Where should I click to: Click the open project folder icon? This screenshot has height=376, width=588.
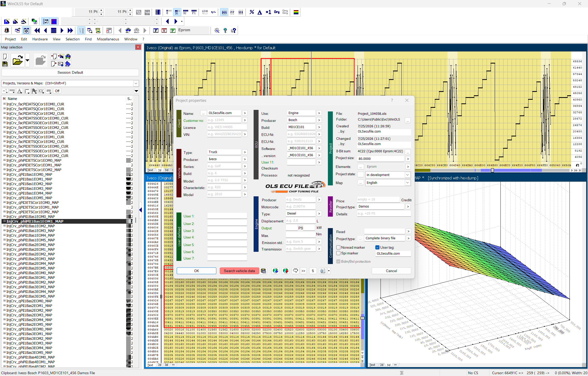coord(17,60)
